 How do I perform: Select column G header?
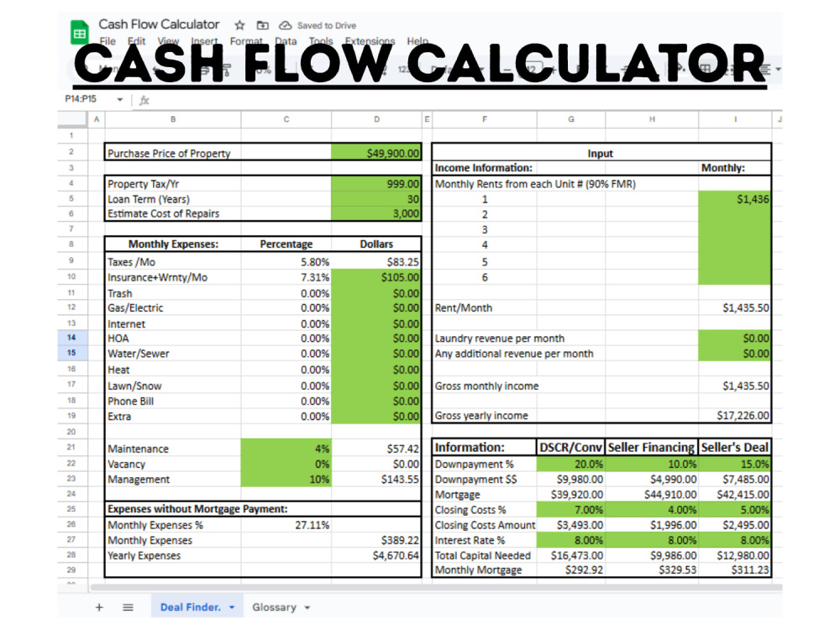point(571,119)
